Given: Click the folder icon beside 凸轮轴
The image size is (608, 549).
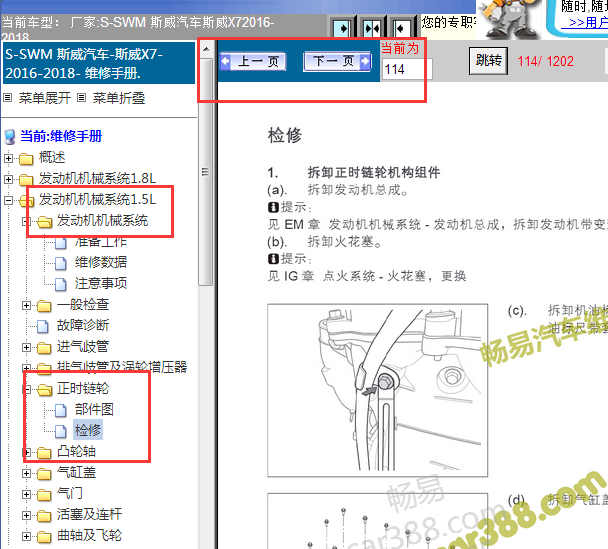Looking at the screenshot, I should tap(44, 452).
